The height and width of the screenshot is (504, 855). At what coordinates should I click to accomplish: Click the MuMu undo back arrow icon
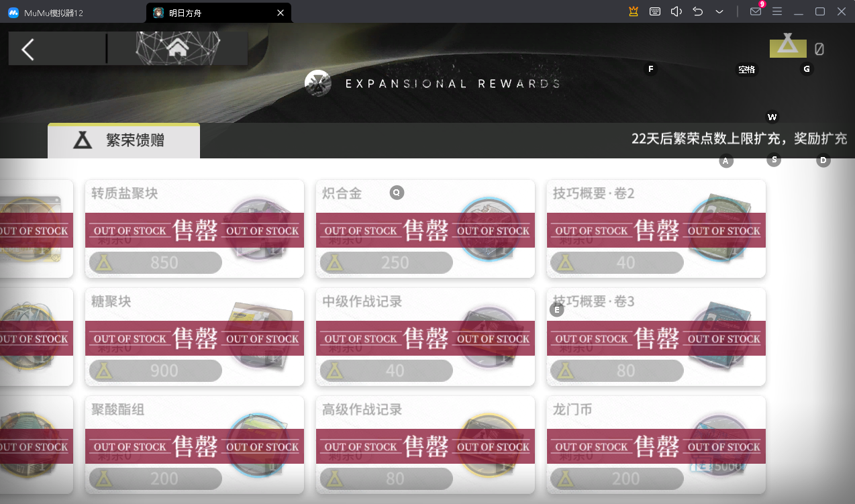click(x=698, y=11)
